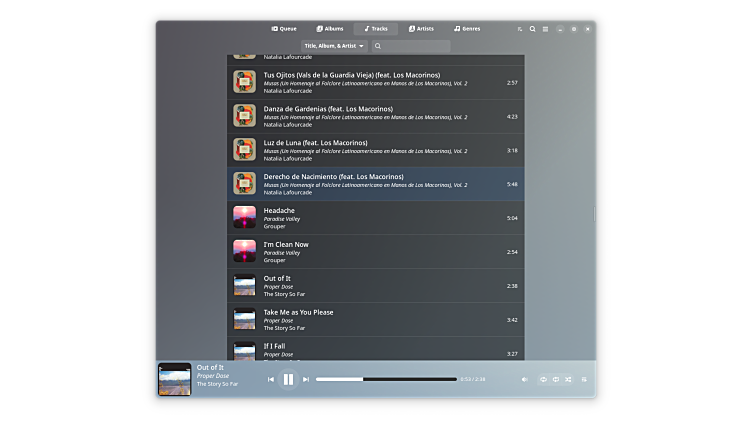Screen dimensions: 752x423
Task: Select the Derecho de Nacimiento track title
Action: point(333,176)
